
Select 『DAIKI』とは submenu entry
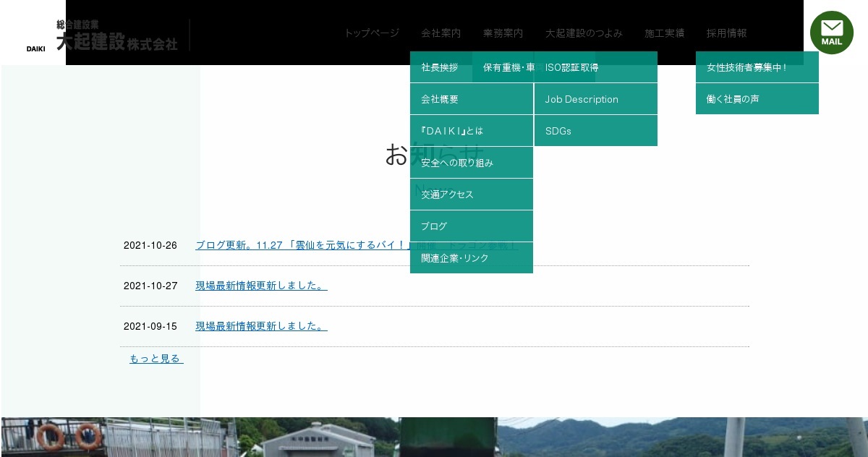click(472, 131)
